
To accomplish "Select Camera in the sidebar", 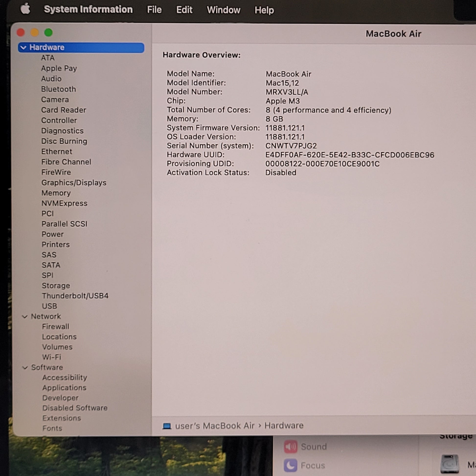I will pyautogui.click(x=55, y=100).
